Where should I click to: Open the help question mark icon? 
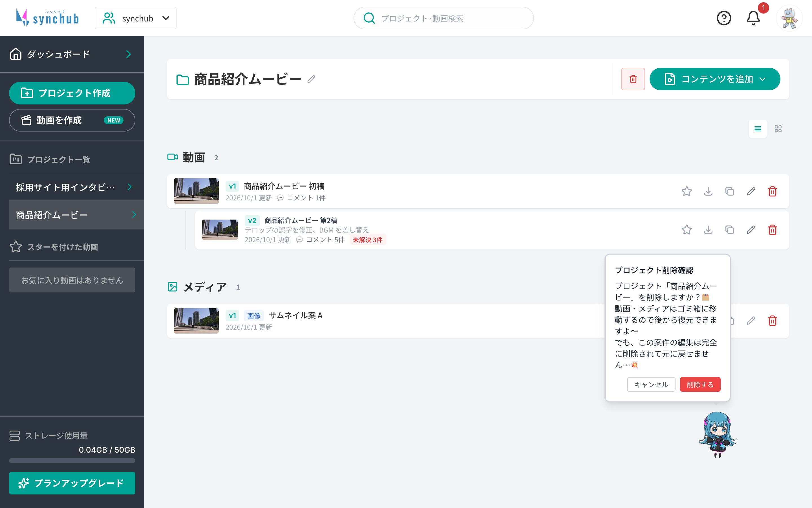(724, 18)
